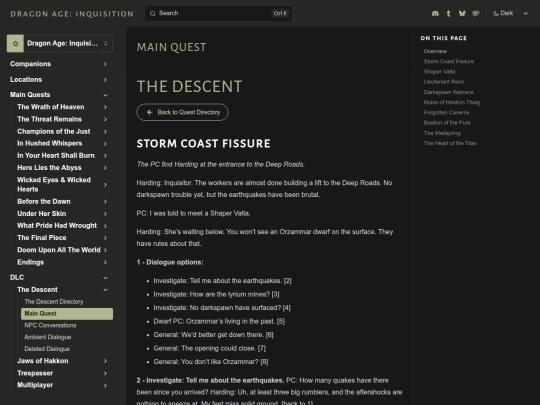
Task: Jump to Darkspawn Warrens section link
Action: [x=448, y=92]
